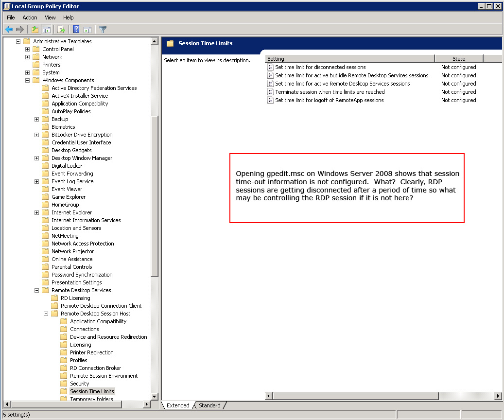
Task: Toggle the Show/Hide Console Tree icon
Action: tap(47, 30)
